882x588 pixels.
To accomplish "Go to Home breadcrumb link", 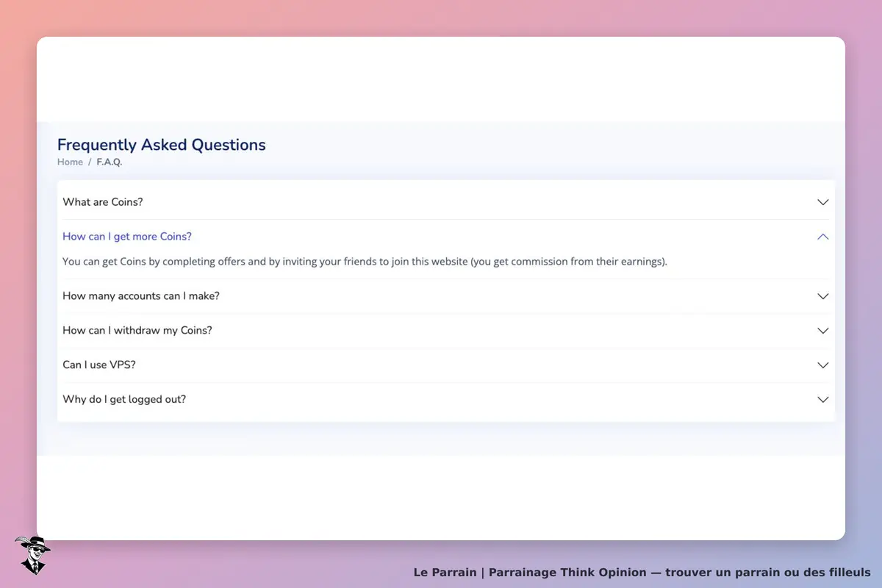I will pos(70,162).
